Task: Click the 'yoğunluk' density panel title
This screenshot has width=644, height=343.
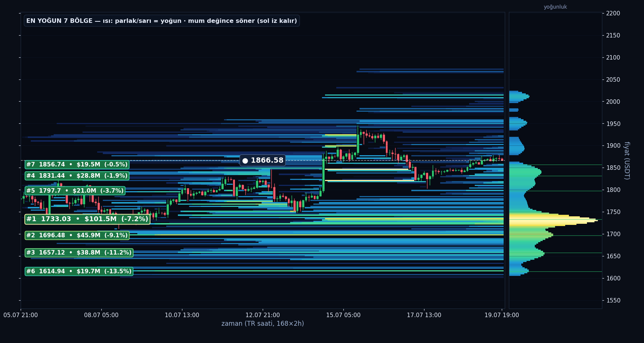Action: pyautogui.click(x=555, y=7)
